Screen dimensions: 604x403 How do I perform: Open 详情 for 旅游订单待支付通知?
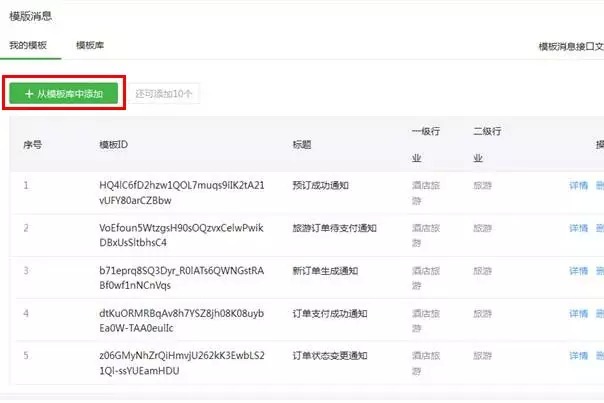pos(578,228)
